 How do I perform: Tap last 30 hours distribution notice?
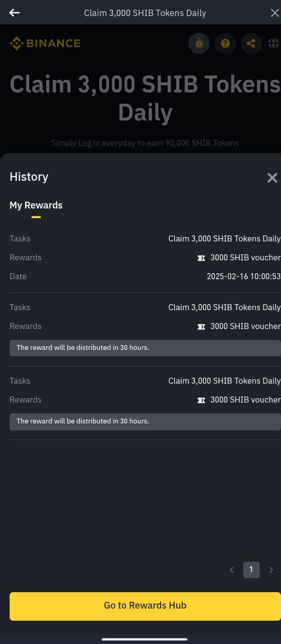[145, 421]
